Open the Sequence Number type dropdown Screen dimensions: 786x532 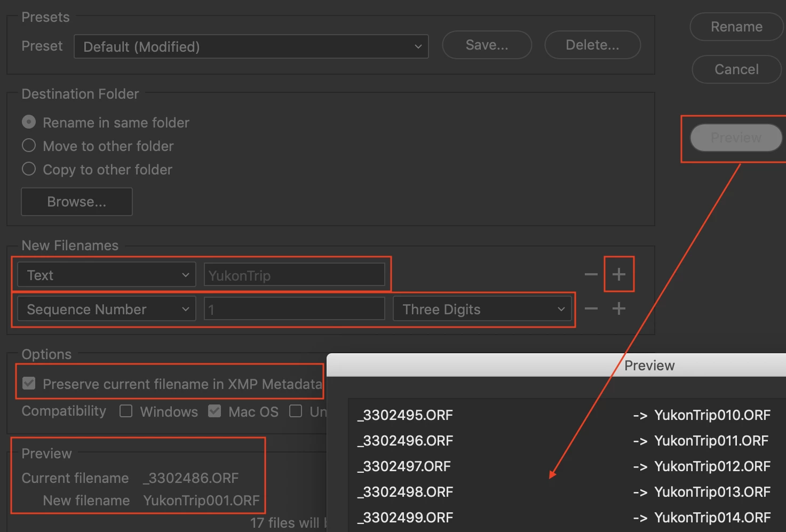pos(107,309)
